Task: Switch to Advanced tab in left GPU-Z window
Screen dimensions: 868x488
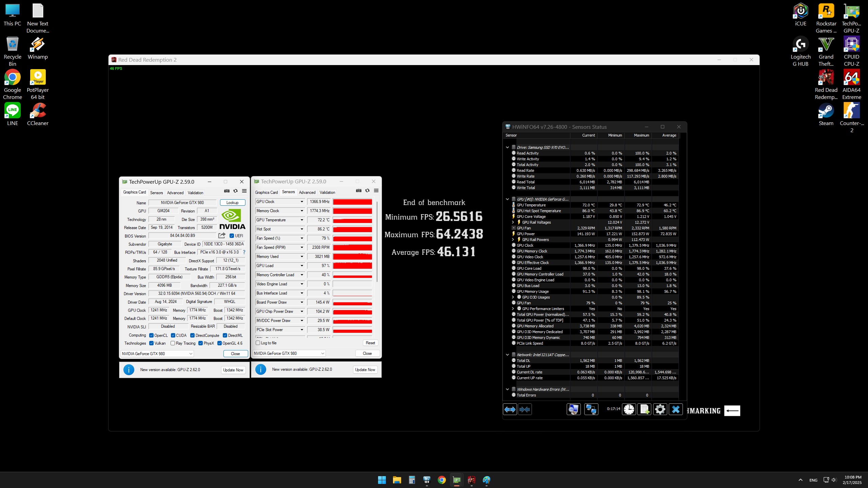Action: pos(175,193)
